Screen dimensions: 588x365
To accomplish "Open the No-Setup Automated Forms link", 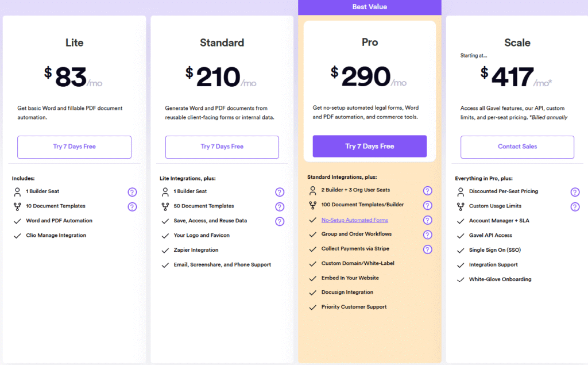I will 354,220.
